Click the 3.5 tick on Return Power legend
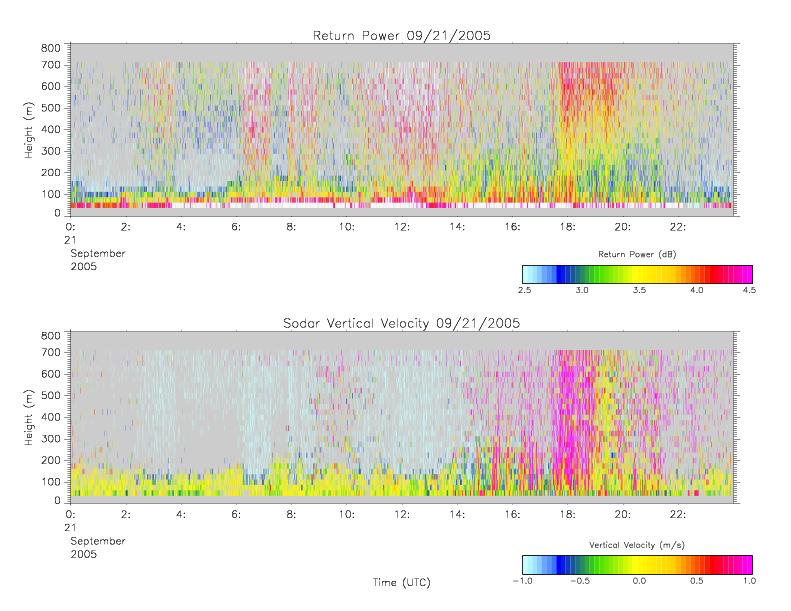791x611 pixels. [x=639, y=290]
